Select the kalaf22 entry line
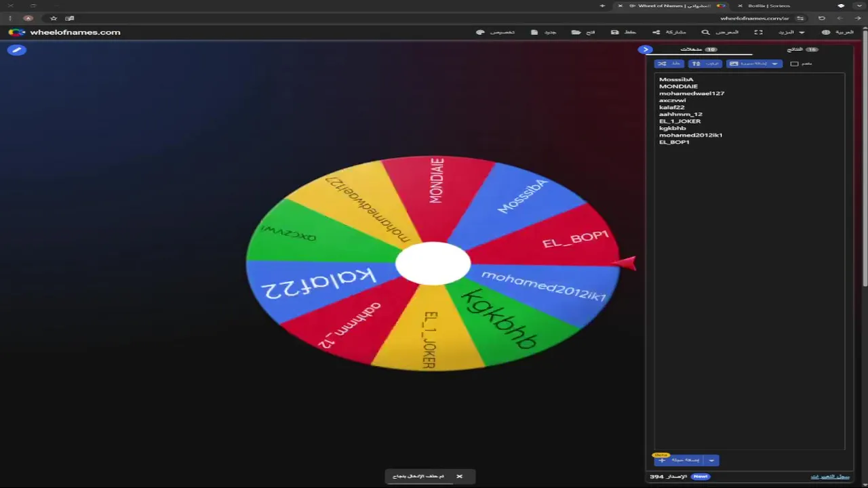This screenshot has width=868, height=488. pos(672,107)
